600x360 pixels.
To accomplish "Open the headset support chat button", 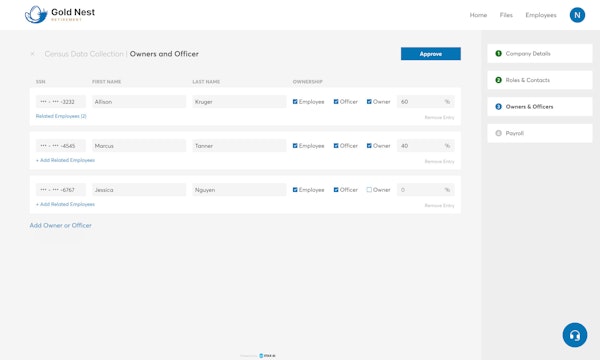I will pyautogui.click(x=574, y=335).
